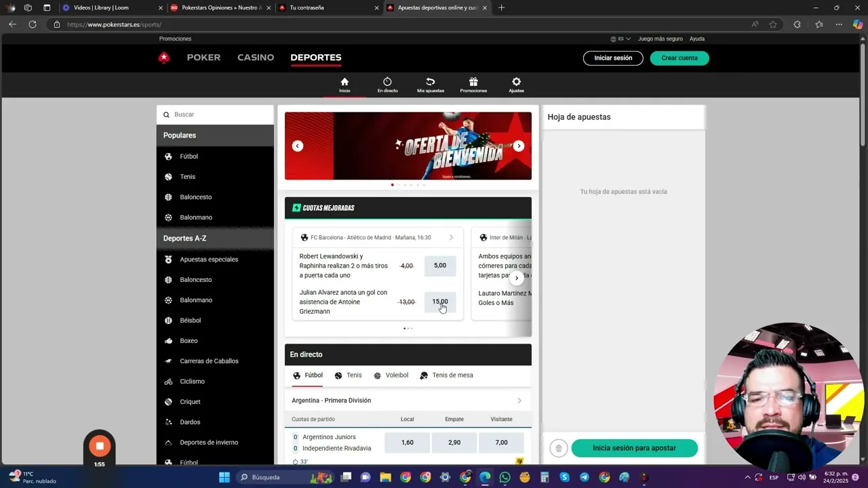The width and height of the screenshot is (868, 488).
Task: Click browser refresh icon
Action: [32, 24]
